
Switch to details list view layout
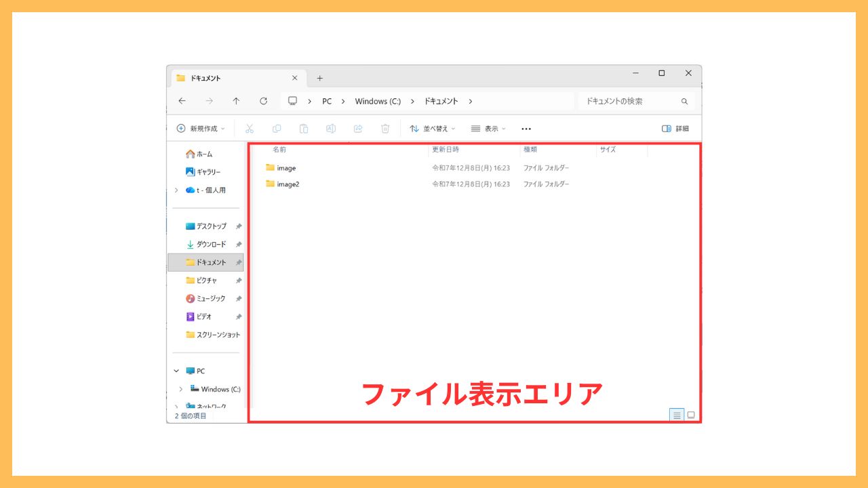pos(677,415)
